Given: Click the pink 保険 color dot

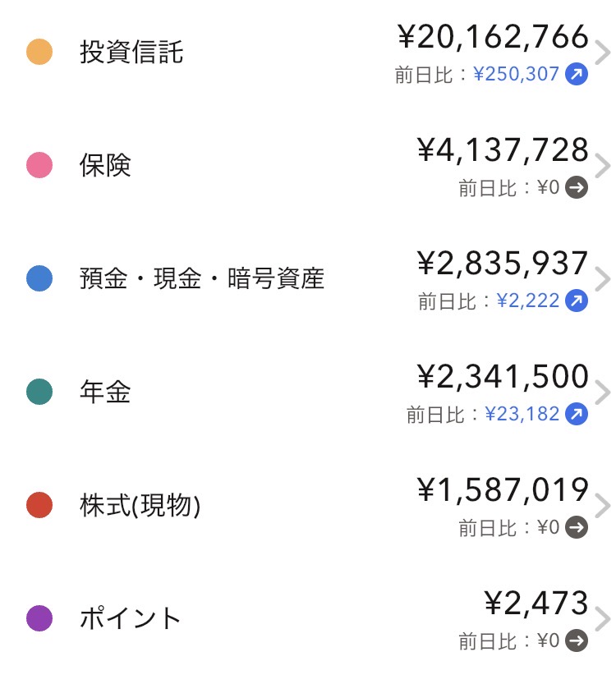Looking at the screenshot, I should tap(39, 166).
